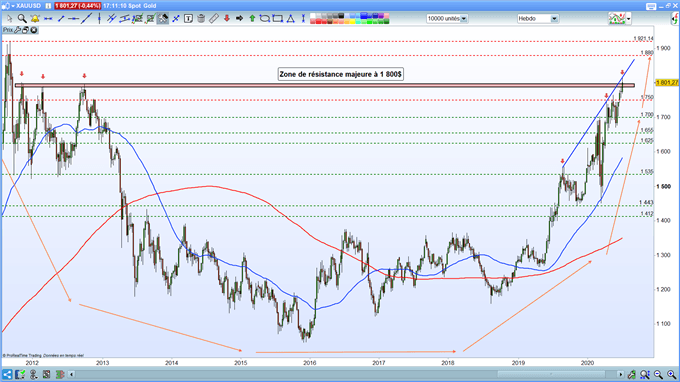680x382 pixels.
Task: Select the ruler measurement tool
Action: pos(214,19)
